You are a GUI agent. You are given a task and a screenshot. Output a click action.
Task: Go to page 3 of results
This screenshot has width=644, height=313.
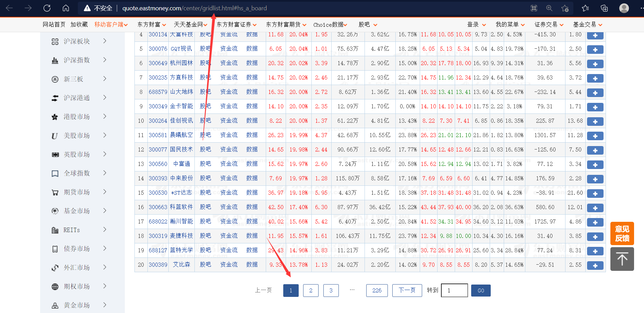click(x=331, y=291)
